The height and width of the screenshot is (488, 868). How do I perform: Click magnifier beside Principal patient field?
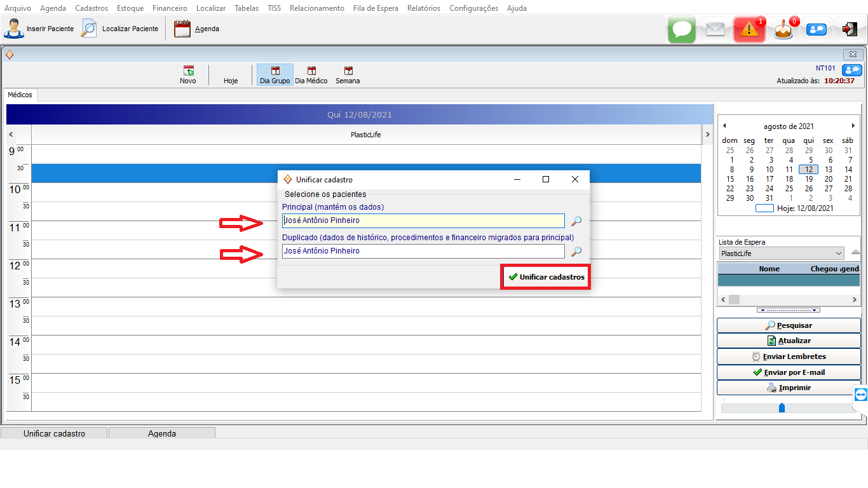[576, 221]
